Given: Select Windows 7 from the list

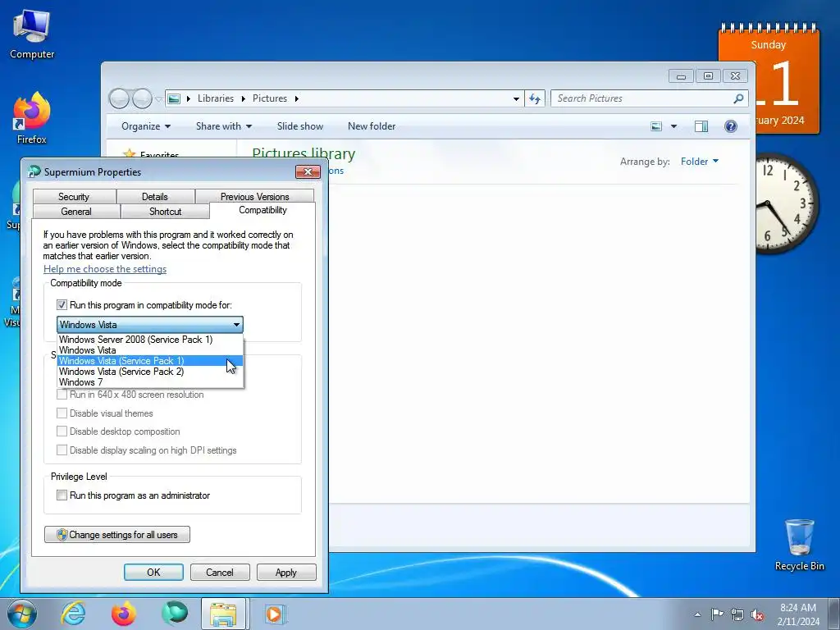Looking at the screenshot, I should click(x=150, y=382).
